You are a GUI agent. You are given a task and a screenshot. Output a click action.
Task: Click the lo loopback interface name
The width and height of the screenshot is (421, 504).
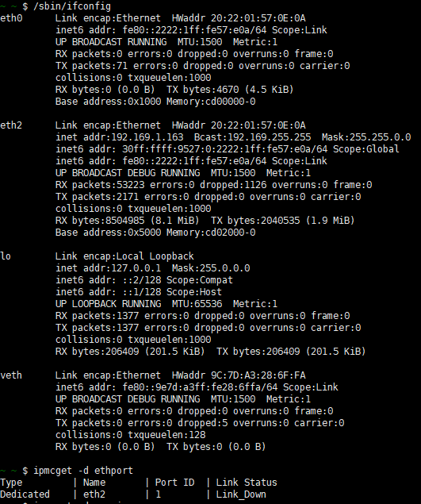pos(6,256)
